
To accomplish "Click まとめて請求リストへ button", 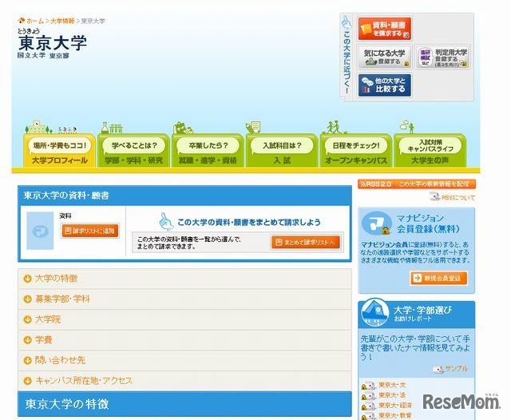I will click(x=305, y=242).
